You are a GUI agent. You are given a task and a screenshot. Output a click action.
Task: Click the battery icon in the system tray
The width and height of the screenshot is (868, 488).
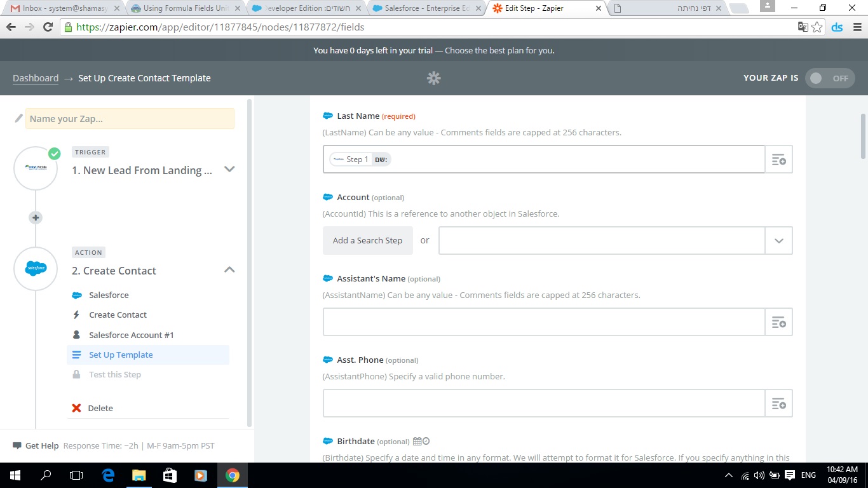click(x=775, y=475)
